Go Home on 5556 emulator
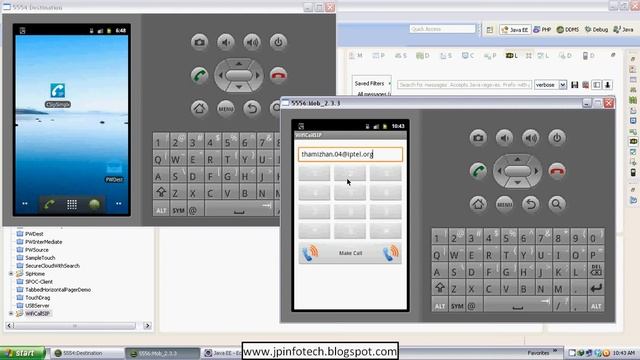This screenshot has width=640, height=360. tap(478, 204)
